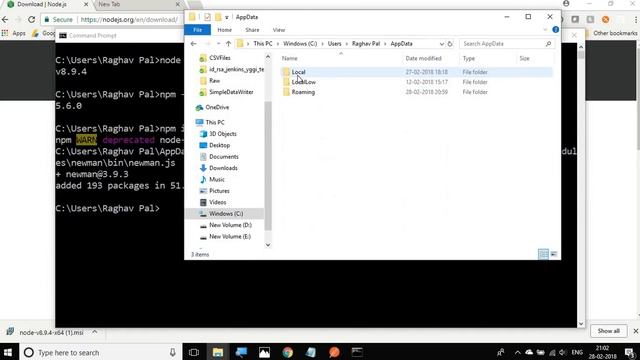
Task: Open the LocalLow folder
Action: (x=303, y=82)
